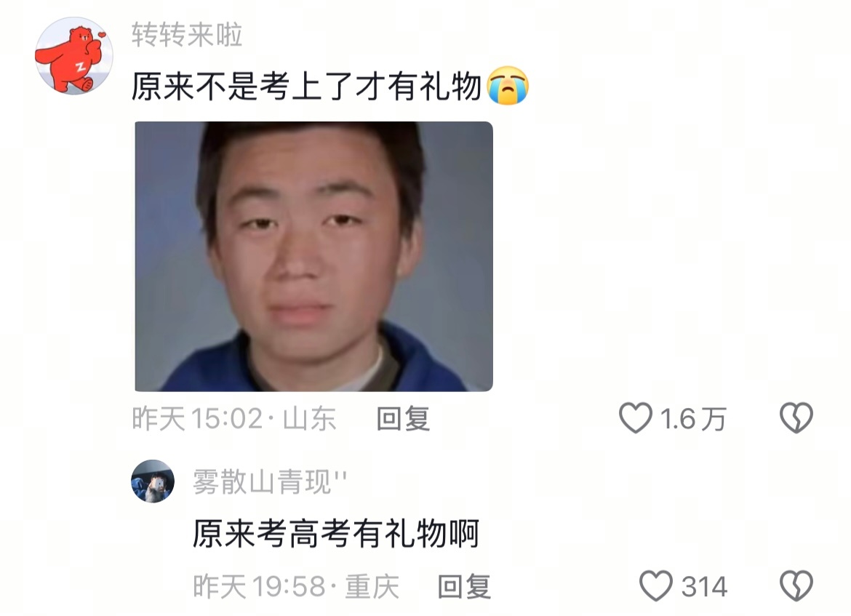851x616 pixels.
Task: Tap the 1.6万 like count
Action: click(x=693, y=419)
